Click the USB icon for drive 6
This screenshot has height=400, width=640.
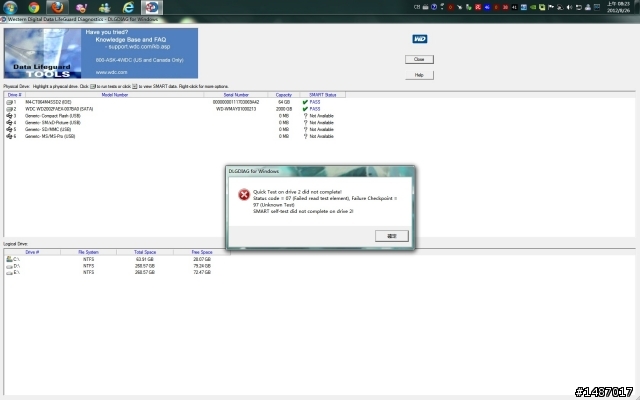click(9, 136)
